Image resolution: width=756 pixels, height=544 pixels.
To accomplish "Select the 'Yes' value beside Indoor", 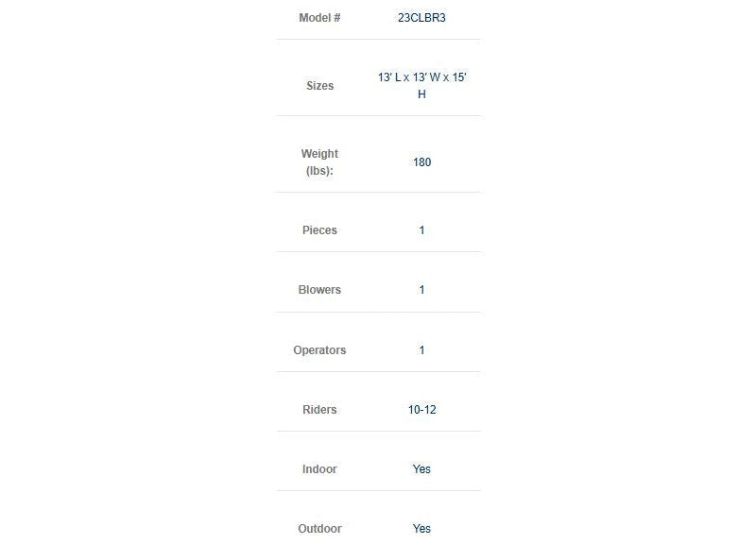I will pyautogui.click(x=421, y=469).
